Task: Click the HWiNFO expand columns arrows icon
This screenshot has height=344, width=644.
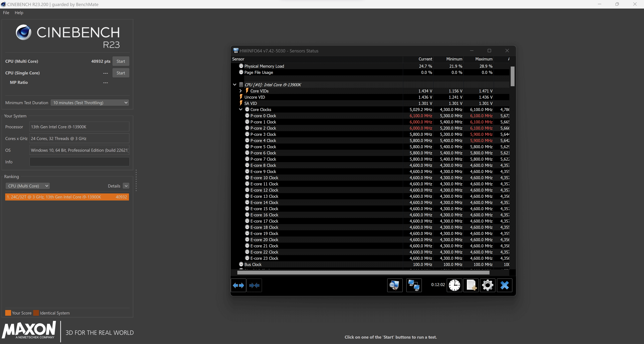Action: 238,285
